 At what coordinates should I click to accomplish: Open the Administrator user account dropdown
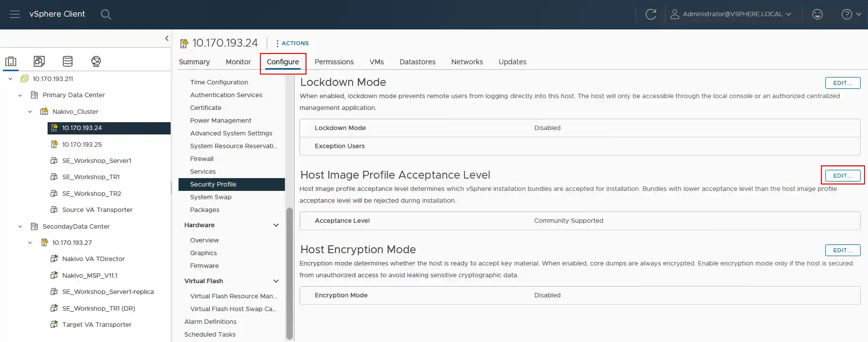pyautogui.click(x=731, y=14)
